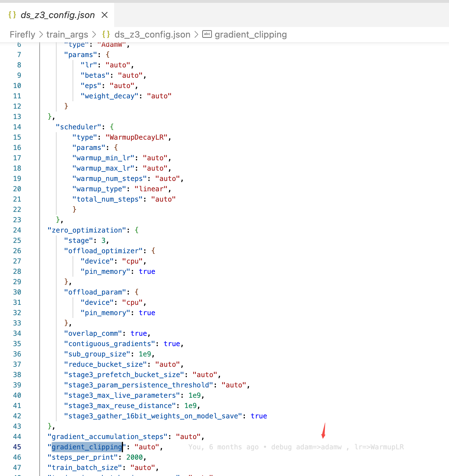Viewport: 449px width, 476px height.
Task: Click the "offload_param" key
Action: pos(95,292)
